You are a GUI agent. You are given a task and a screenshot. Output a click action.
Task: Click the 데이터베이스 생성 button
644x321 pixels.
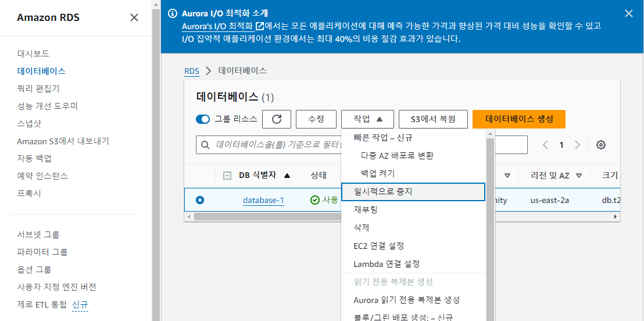coord(519,119)
